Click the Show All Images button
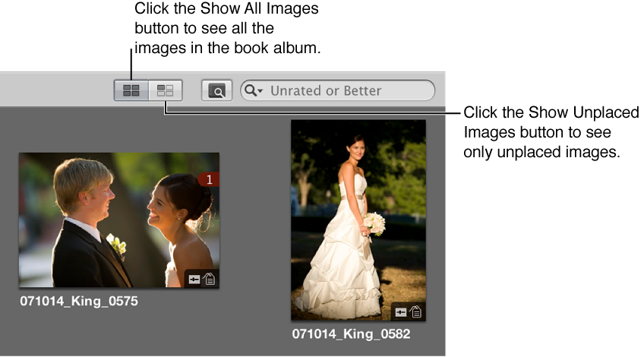The height and width of the screenshot is (357, 644). (x=131, y=90)
